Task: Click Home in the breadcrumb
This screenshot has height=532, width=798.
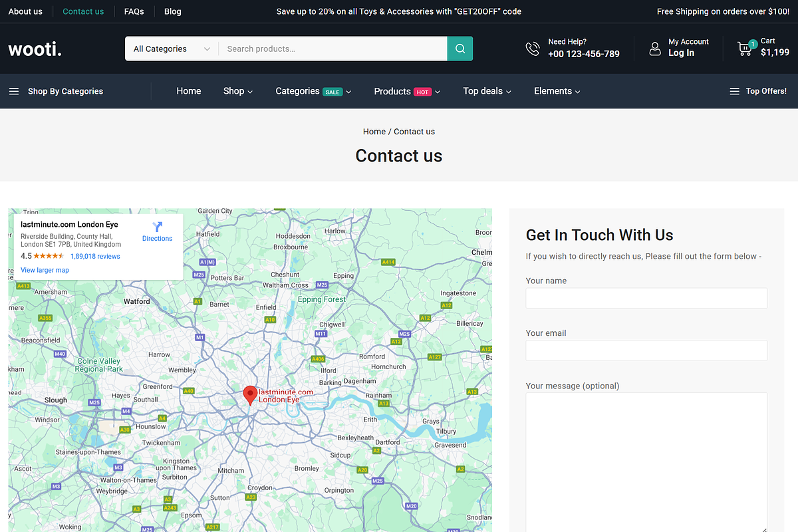Action: pos(374,132)
